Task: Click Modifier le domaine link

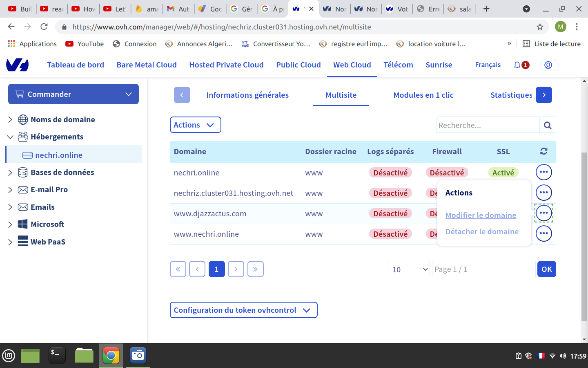Action: pyautogui.click(x=481, y=215)
